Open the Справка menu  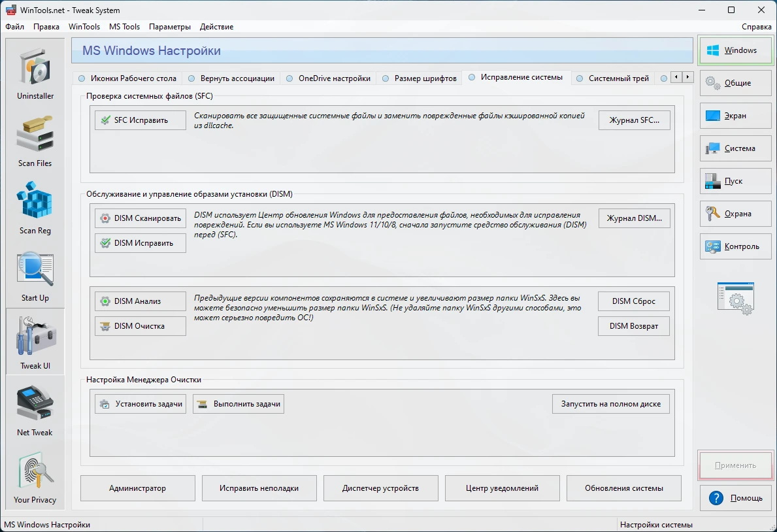point(756,27)
